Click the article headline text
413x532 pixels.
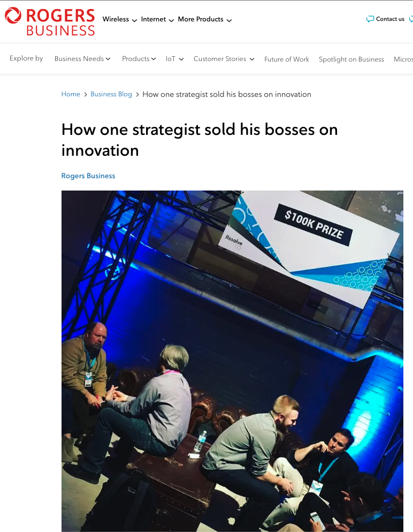click(200, 140)
